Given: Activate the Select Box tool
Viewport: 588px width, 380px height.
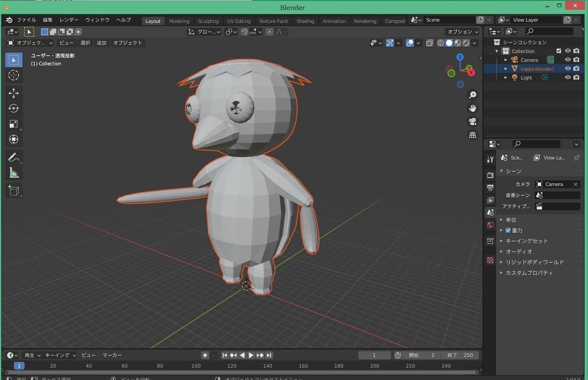Looking at the screenshot, I should pos(14,60).
